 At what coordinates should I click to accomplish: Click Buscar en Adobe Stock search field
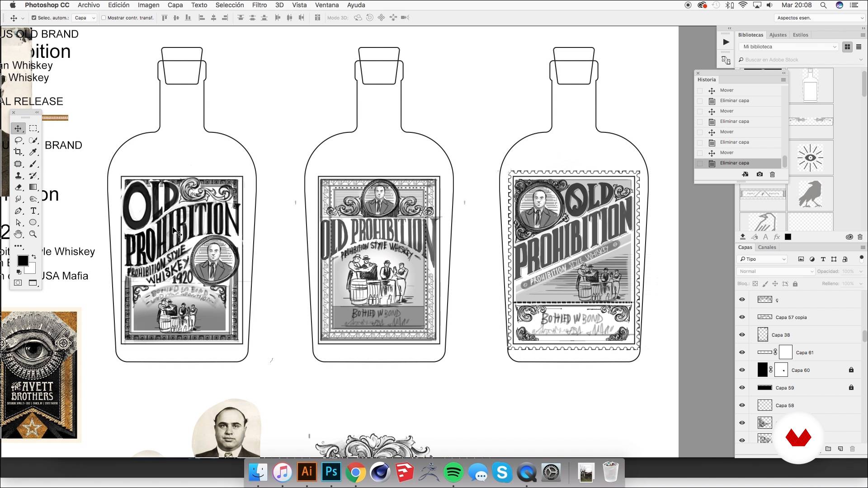(800, 60)
